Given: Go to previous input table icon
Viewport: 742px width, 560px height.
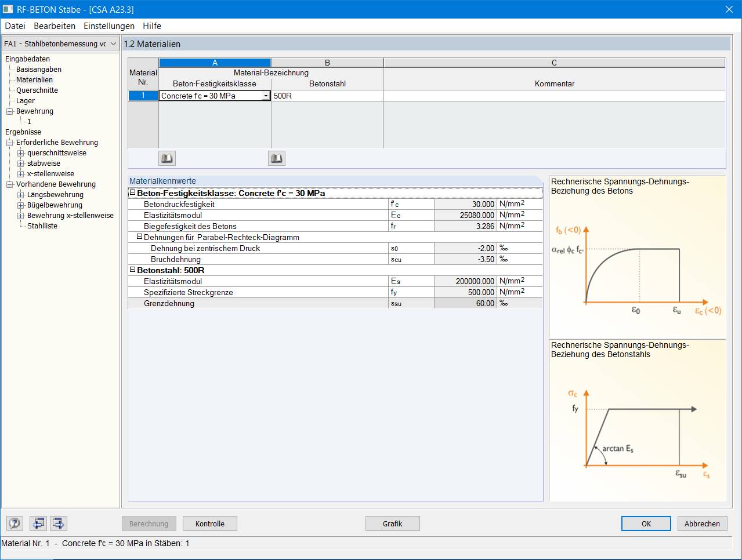Looking at the screenshot, I should 38,523.
